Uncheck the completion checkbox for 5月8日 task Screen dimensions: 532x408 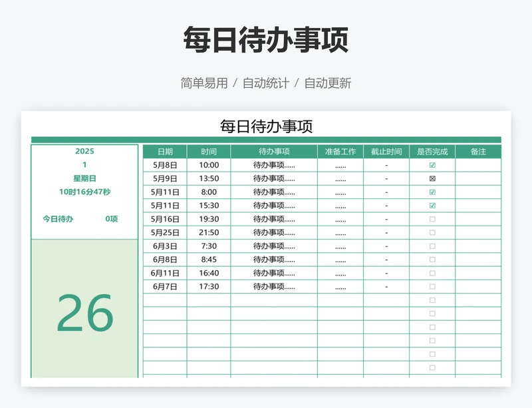point(432,165)
